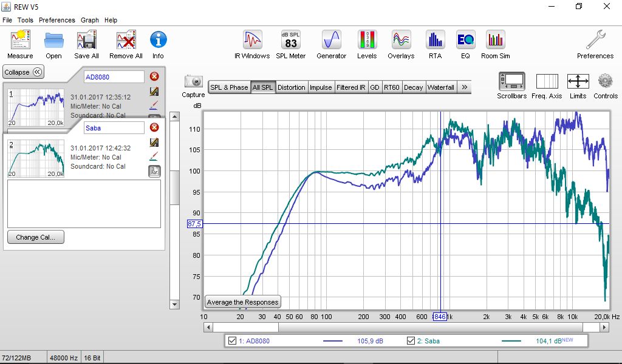Click the Saba measurement name field

click(x=114, y=127)
